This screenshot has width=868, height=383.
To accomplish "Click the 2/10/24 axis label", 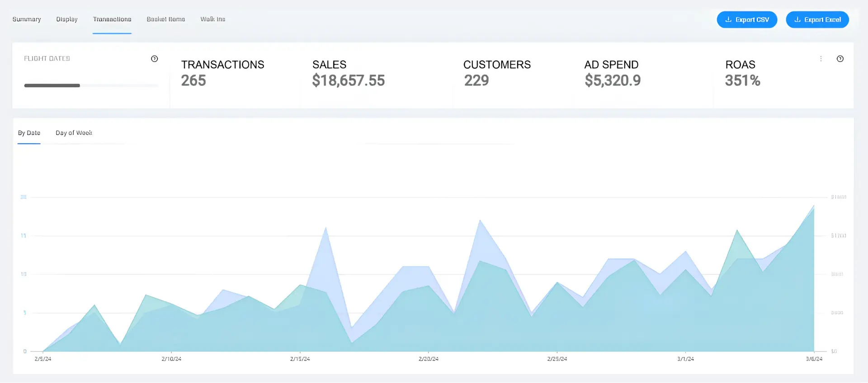I will pyautogui.click(x=171, y=359).
